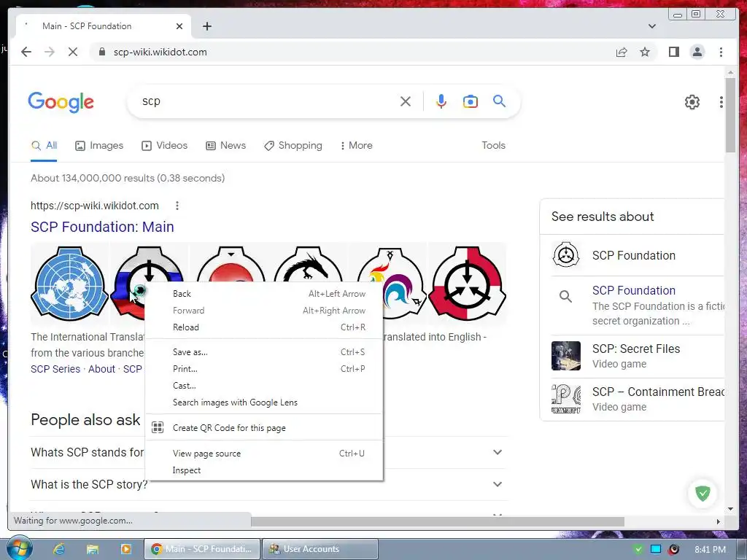Clear the Google search box text
Screen dimensions: 747x560
pyautogui.click(x=406, y=101)
